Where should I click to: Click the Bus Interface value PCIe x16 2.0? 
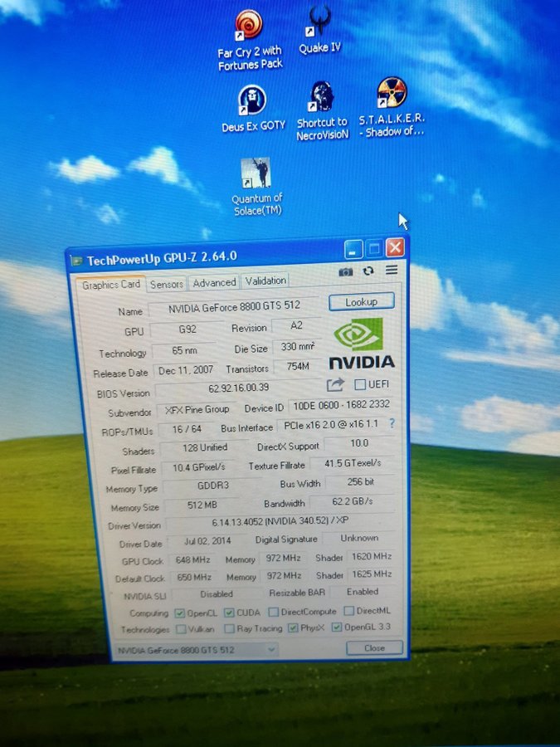coord(331,425)
